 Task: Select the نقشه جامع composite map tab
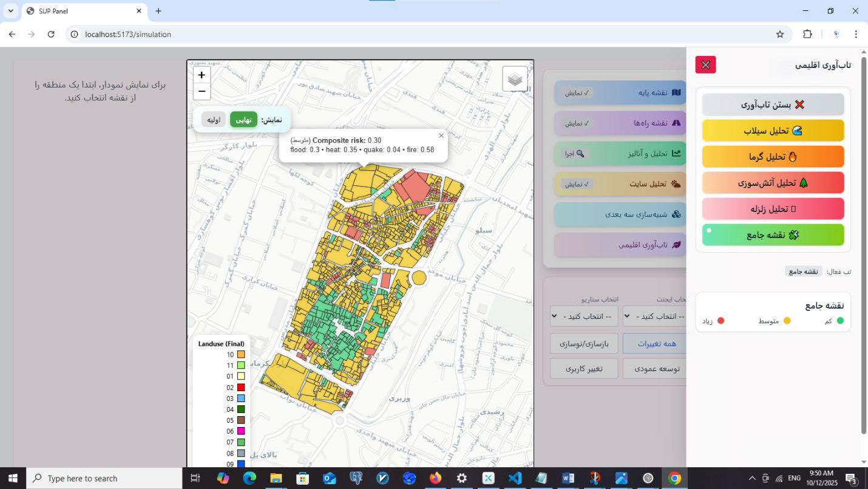tap(773, 235)
